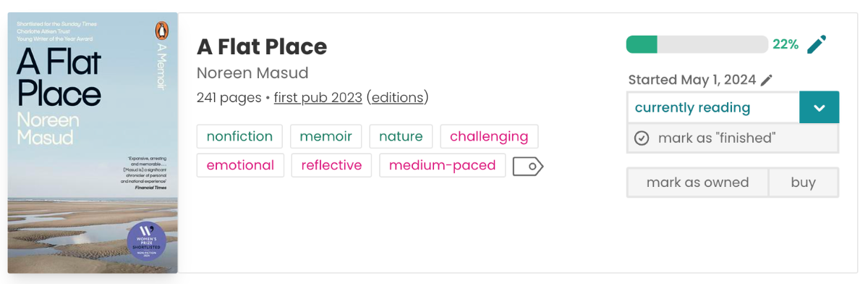Click the 22% reading progress bar
This screenshot has height=284, width=868.
(697, 44)
